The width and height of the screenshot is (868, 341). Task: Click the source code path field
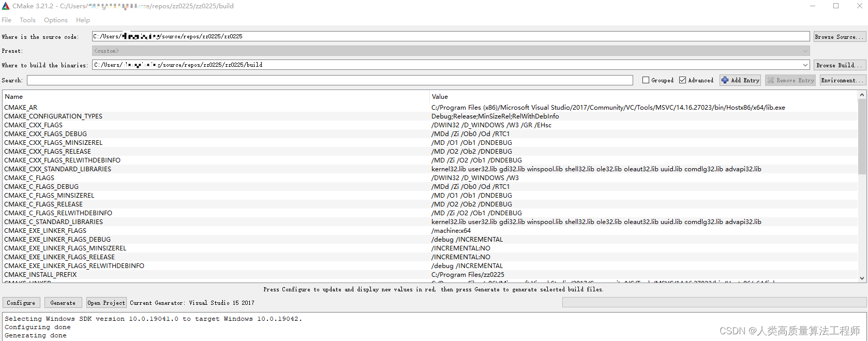click(451, 36)
